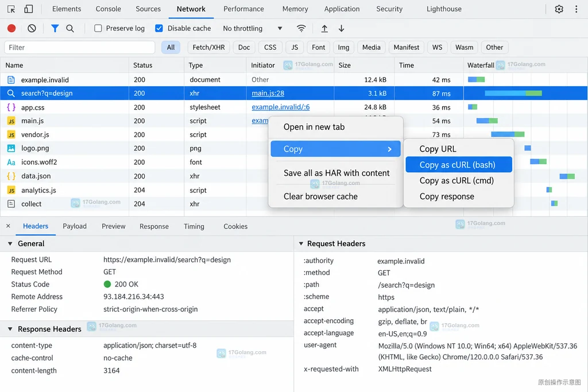Select the Fetch/XHR filter toggle
Image resolution: width=588 pixels, height=392 pixels.
pyautogui.click(x=208, y=47)
